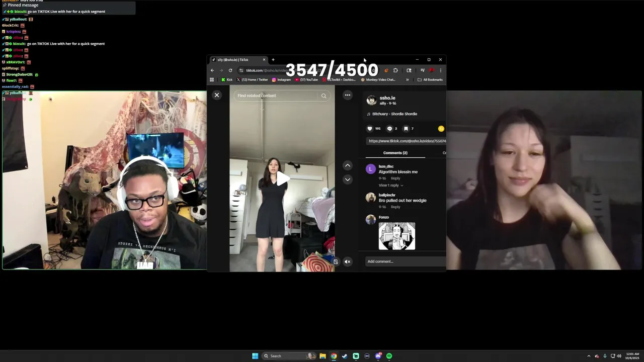
Task: Close the TikTok browser tab
Action: (x=264, y=60)
